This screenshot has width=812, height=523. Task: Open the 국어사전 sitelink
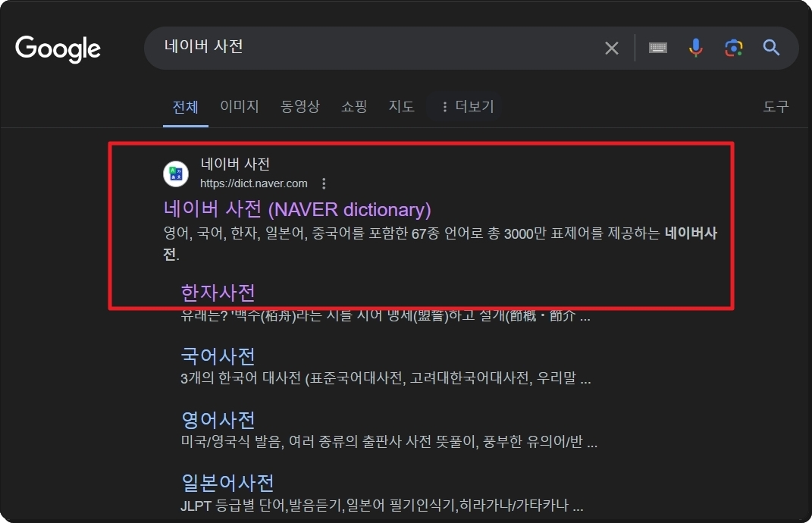(x=218, y=356)
